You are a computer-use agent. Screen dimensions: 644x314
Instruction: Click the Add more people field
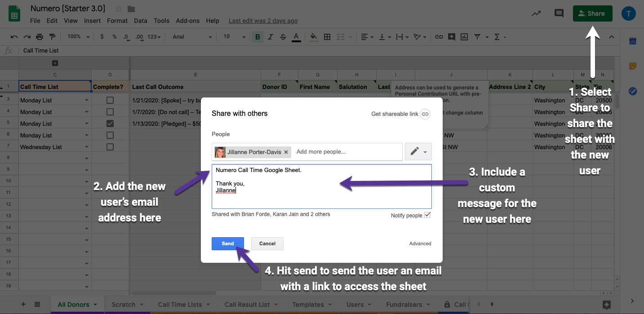coord(346,152)
